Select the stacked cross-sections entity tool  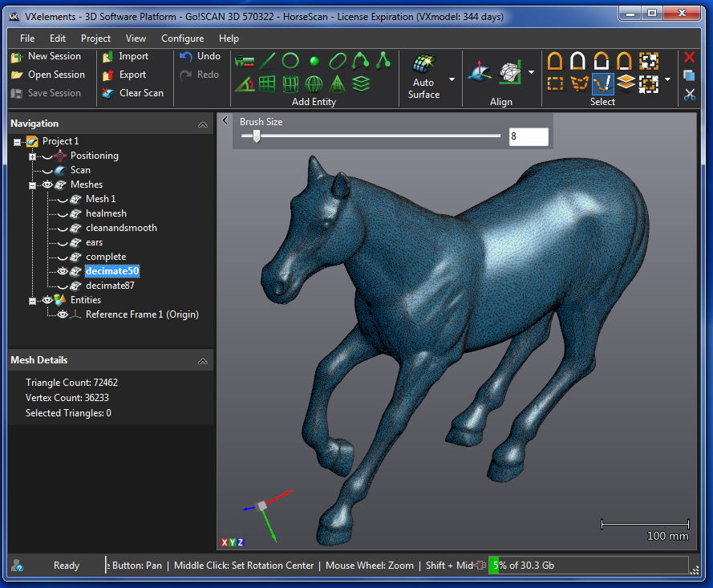[361, 84]
